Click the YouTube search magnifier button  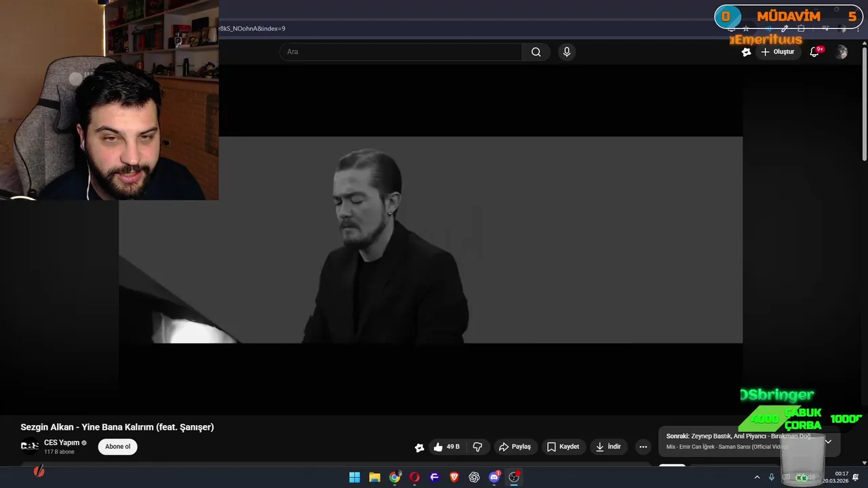(x=536, y=52)
